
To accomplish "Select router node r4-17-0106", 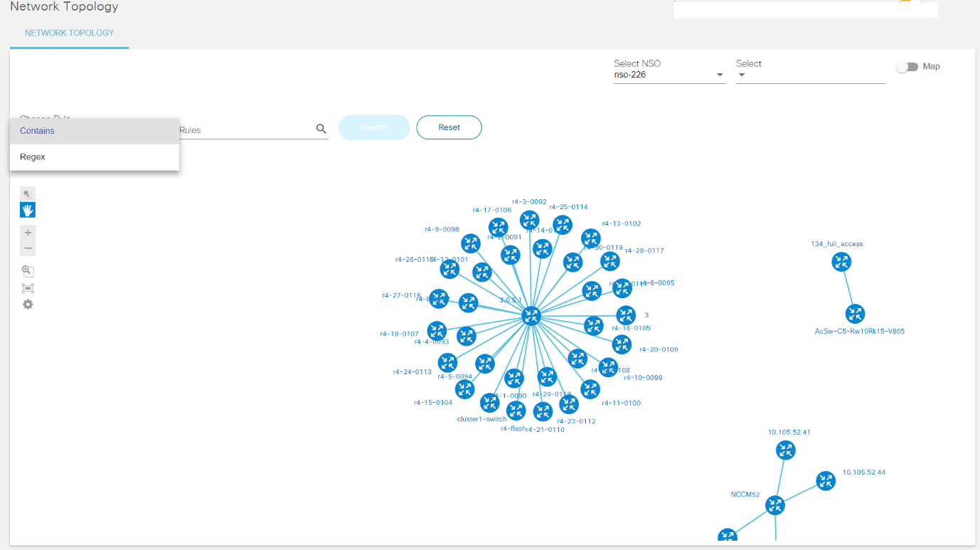I will click(x=498, y=228).
